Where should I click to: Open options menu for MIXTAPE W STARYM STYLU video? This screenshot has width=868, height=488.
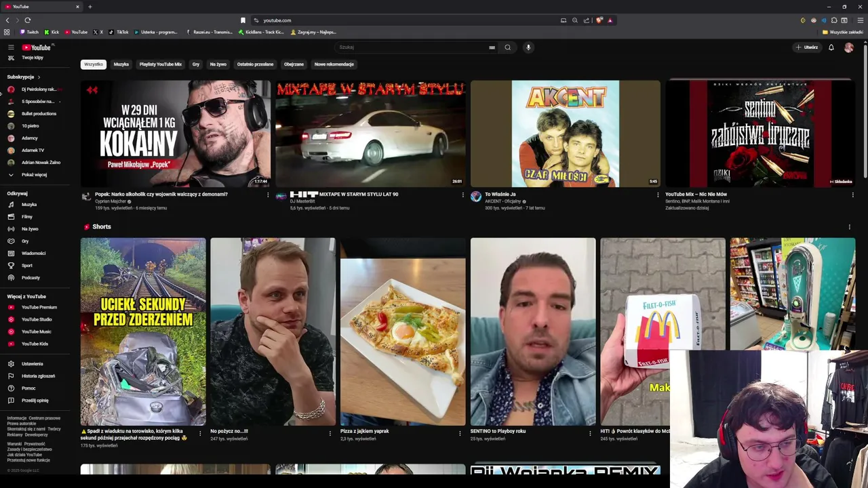point(463,195)
